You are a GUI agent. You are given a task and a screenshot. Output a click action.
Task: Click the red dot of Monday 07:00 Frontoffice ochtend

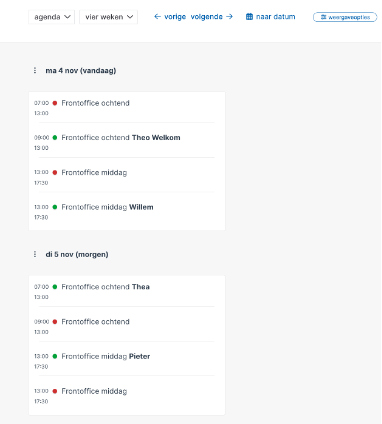[55, 103]
